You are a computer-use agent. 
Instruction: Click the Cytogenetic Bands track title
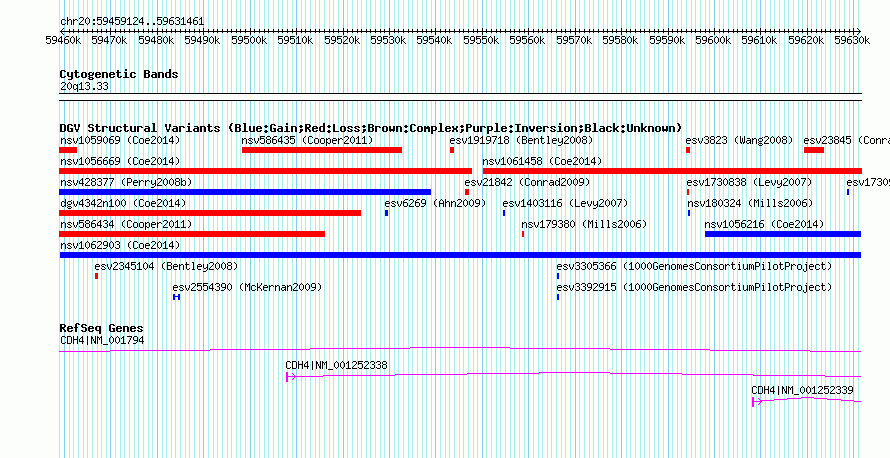pyautogui.click(x=119, y=74)
